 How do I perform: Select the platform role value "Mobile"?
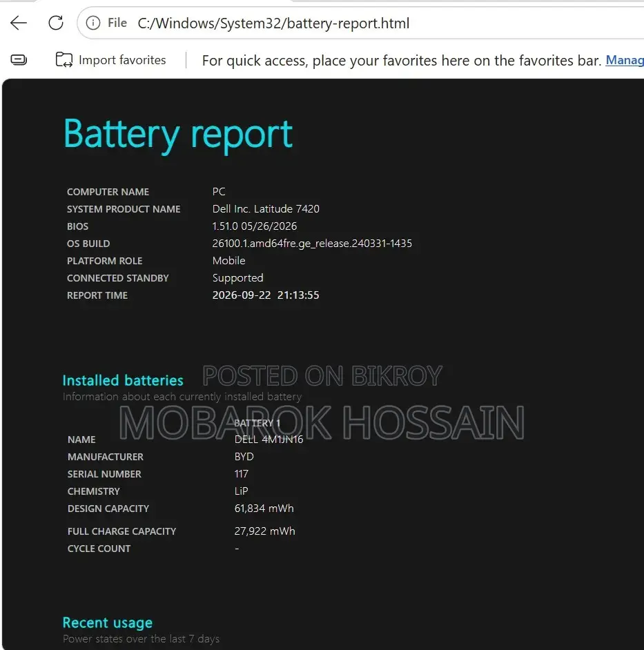point(229,261)
